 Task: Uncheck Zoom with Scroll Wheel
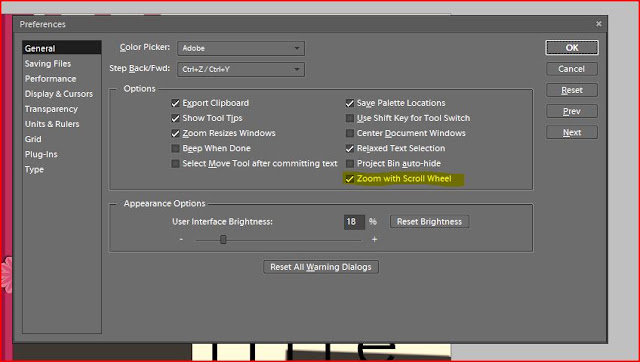tap(350, 179)
